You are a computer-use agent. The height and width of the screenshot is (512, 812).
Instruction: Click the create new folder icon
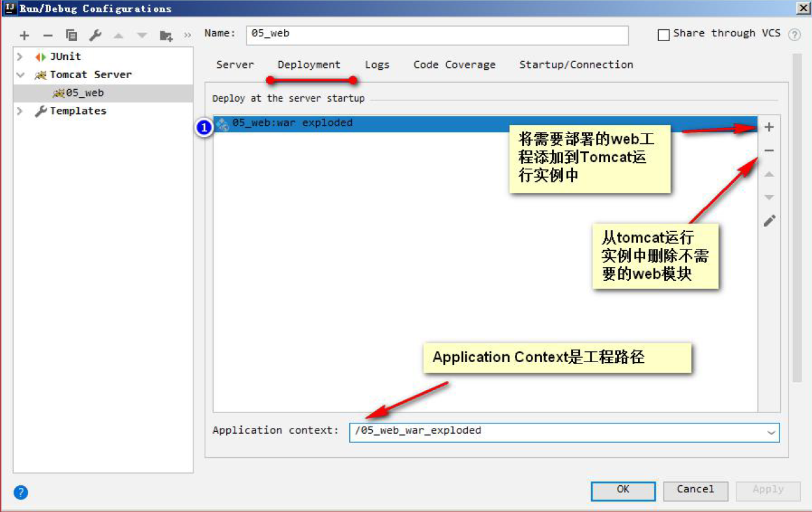166,35
